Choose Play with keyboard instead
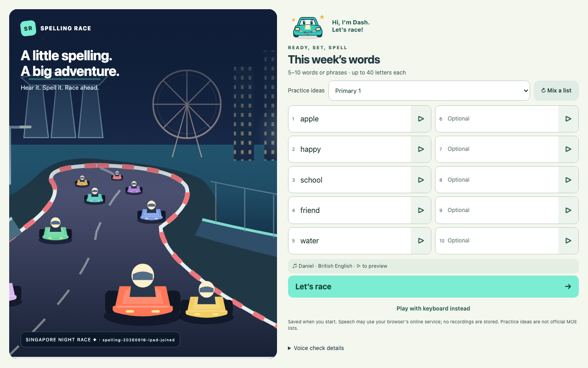The image size is (588, 368). tap(433, 309)
